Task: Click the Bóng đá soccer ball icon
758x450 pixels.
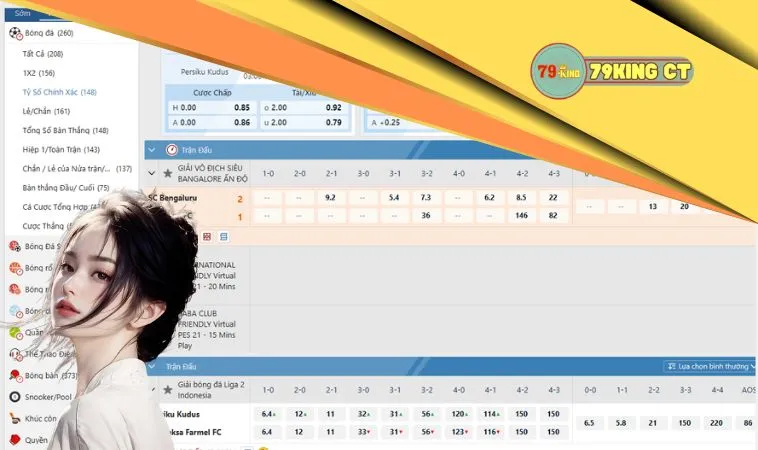Action: coord(15,33)
